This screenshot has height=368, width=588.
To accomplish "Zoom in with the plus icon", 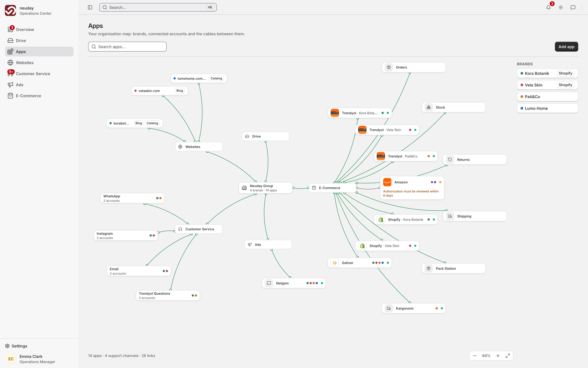I will [x=498, y=356].
